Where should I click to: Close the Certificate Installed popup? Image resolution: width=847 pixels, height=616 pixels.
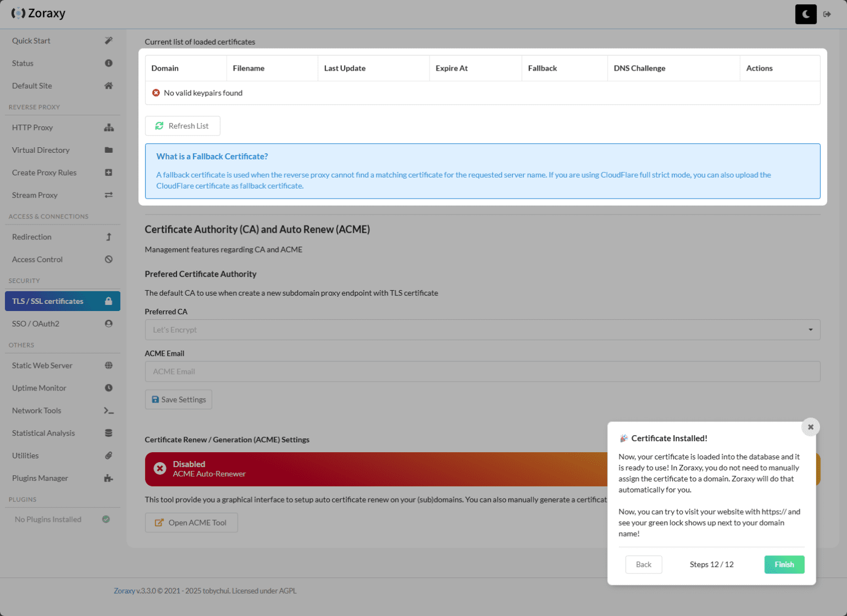pos(811,427)
